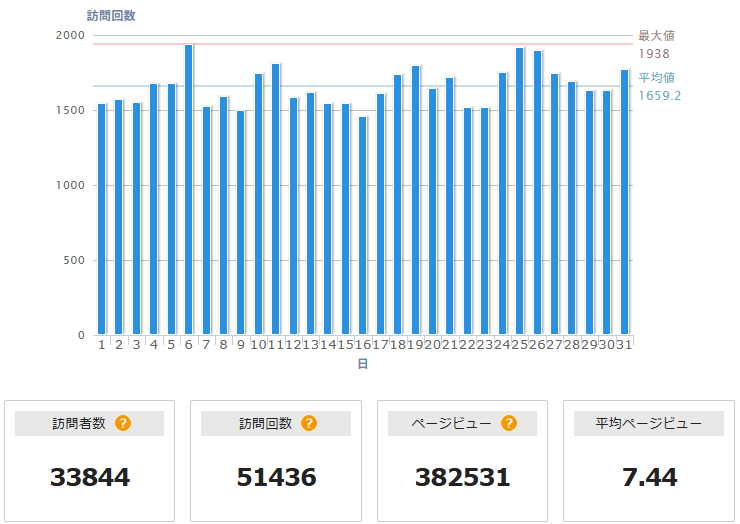This screenshot has width=740, height=524.
Task: Click the bar for day 22
Action: pos(467,221)
